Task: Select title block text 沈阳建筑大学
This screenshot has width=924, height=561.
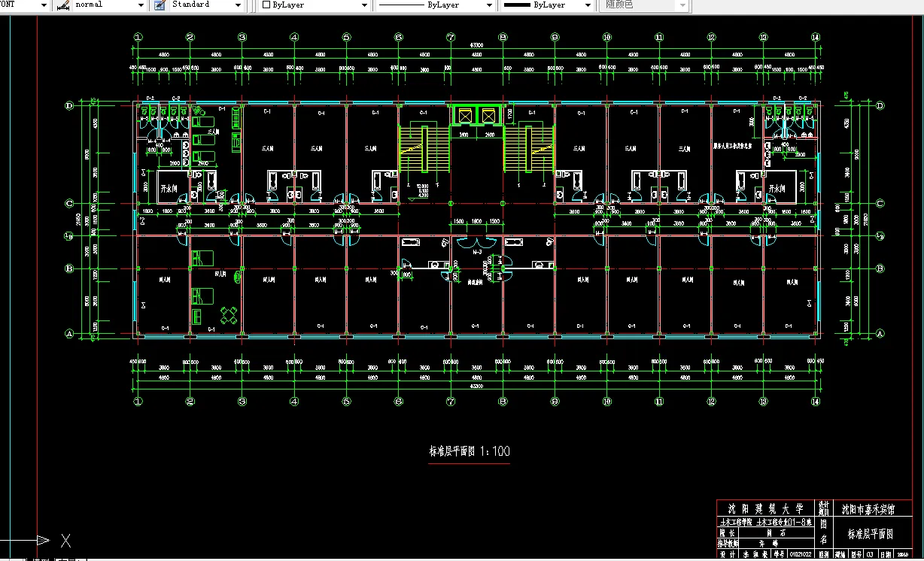Action: click(765, 508)
